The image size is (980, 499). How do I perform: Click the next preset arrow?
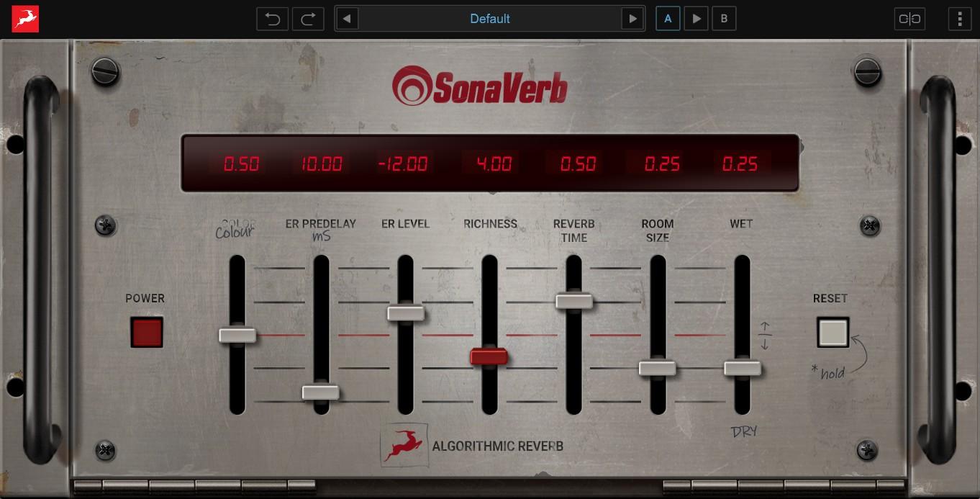tap(632, 19)
